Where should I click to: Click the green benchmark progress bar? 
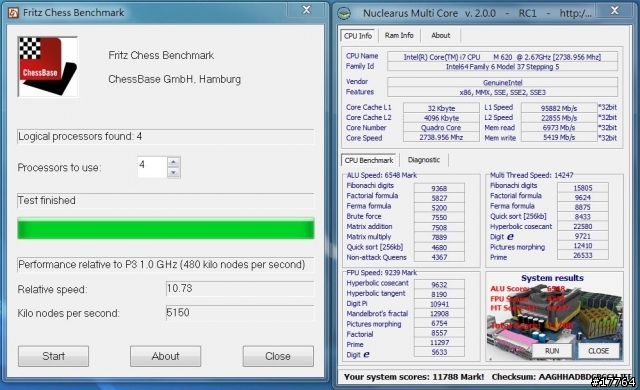click(166, 228)
